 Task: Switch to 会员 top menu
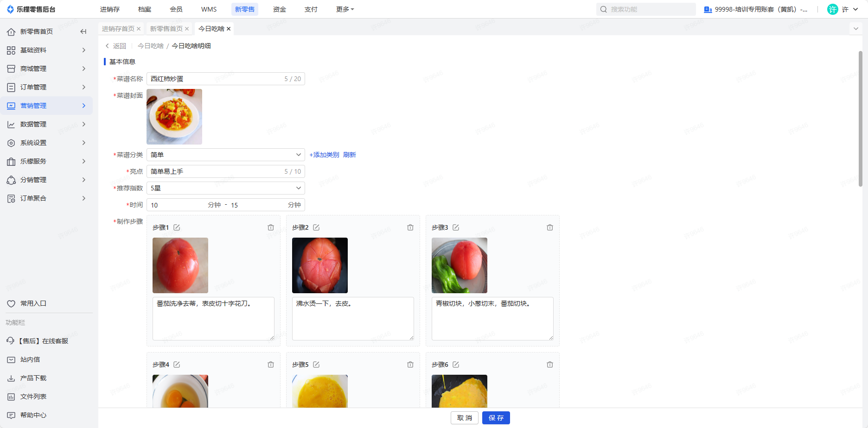[x=176, y=9]
